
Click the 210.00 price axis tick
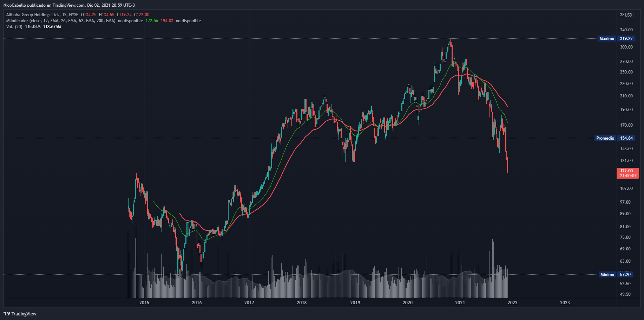pos(626,96)
